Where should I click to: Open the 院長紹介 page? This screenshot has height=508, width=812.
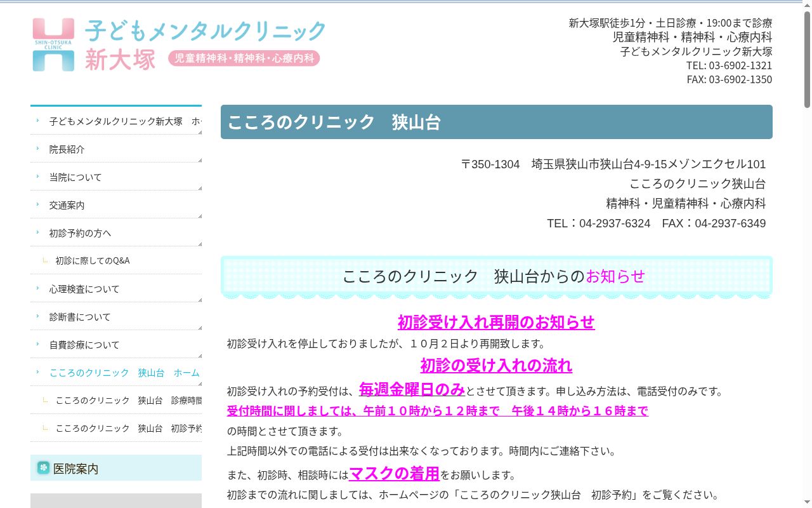click(116, 149)
